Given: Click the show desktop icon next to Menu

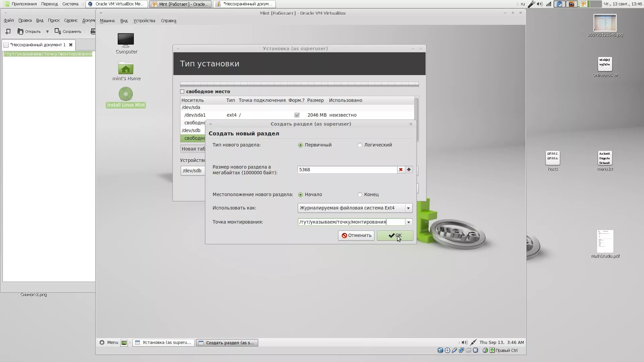Looking at the screenshot, I should pyautogui.click(x=124, y=343).
